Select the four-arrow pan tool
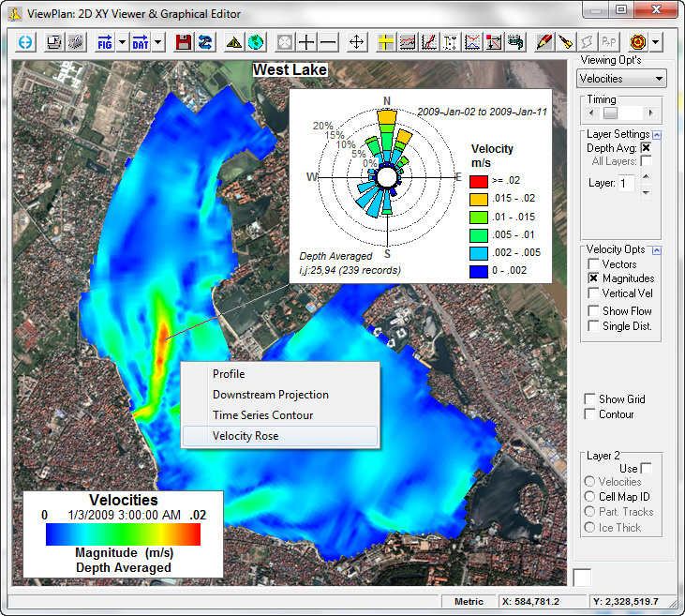Image resolution: width=685 pixels, height=616 pixels. 357,42
